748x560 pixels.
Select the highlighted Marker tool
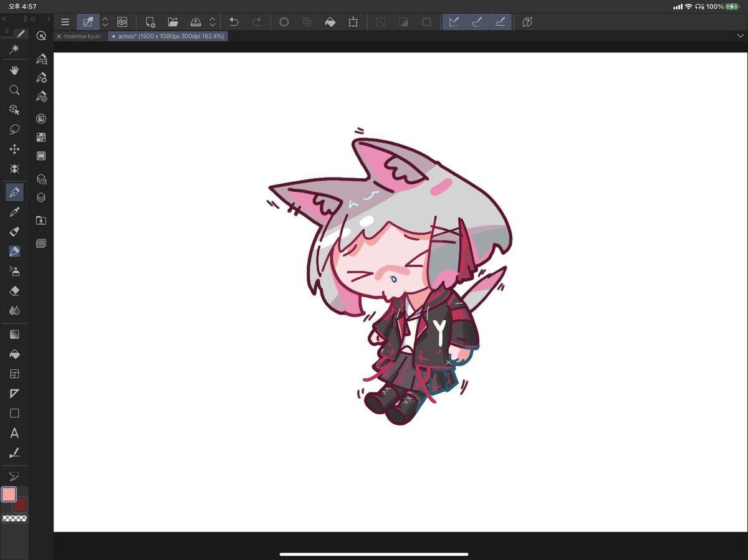[x=14, y=251]
